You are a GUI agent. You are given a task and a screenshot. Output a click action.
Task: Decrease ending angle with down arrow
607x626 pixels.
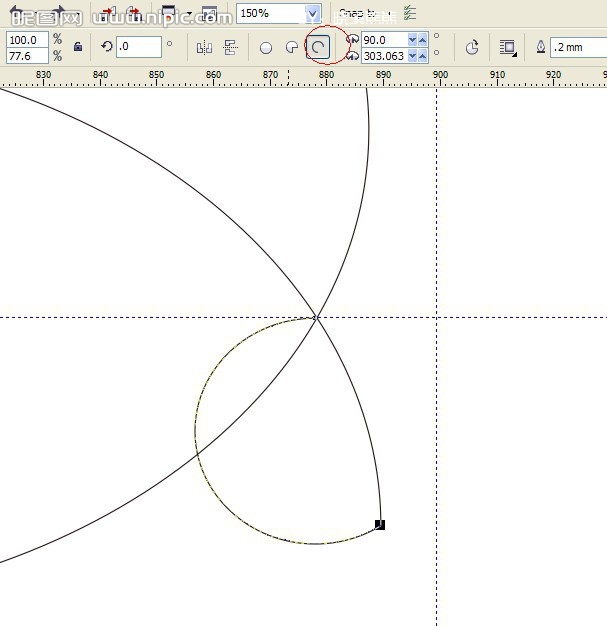click(x=413, y=56)
